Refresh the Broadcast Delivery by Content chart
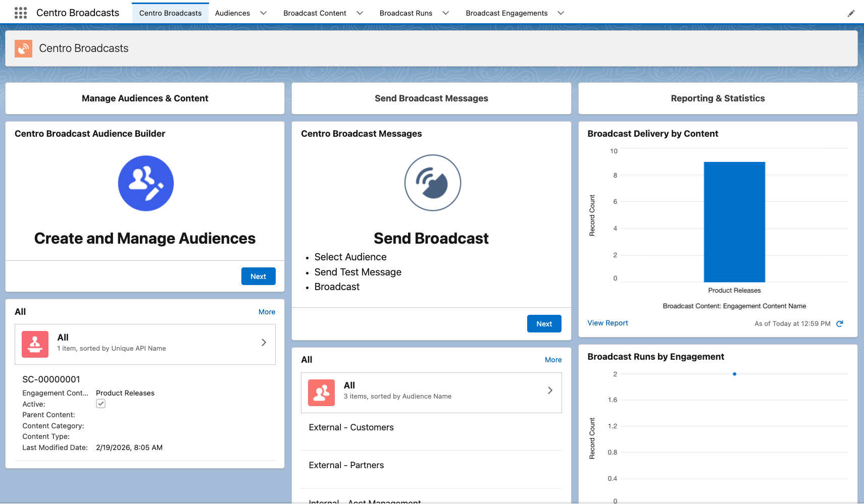This screenshot has width=864, height=504. [840, 324]
